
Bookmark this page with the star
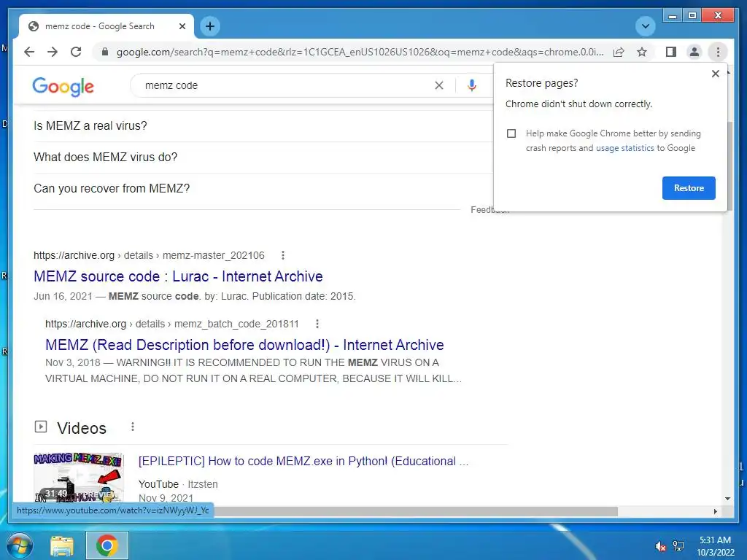(x=642, y=52)
